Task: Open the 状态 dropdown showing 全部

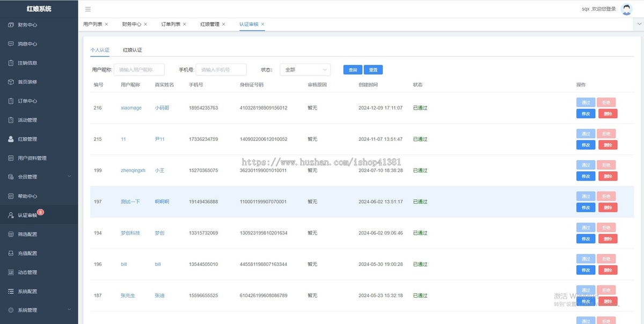Action: [305, 70]
